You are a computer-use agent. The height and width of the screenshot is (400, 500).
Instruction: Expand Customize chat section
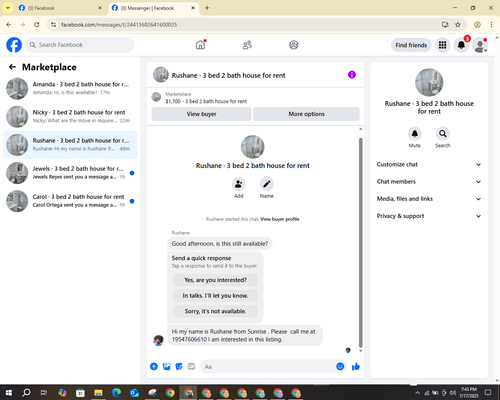(x=429, y=164)
